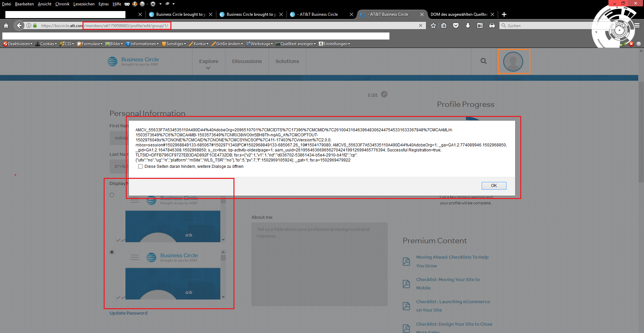Open the Einstellungen dropdown

(334, 44)
